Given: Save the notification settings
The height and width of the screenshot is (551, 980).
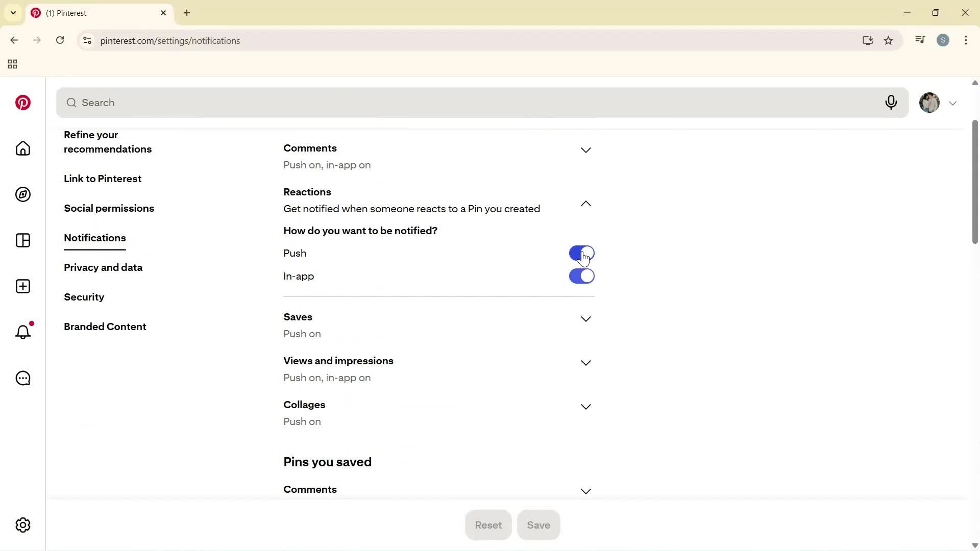Looking at the screenshot, I should [538, 525].
